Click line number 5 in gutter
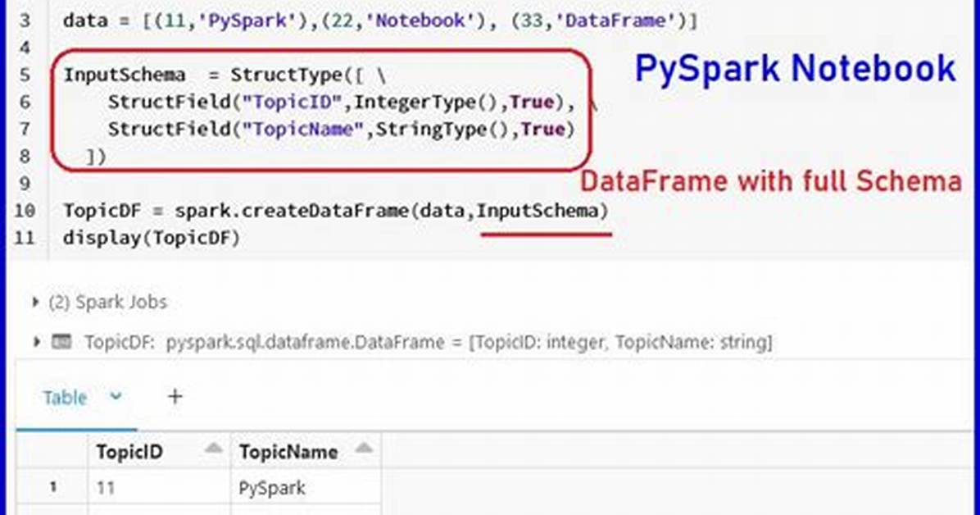The width and height of the screenshot is (980, 515). tap(25, 75)
